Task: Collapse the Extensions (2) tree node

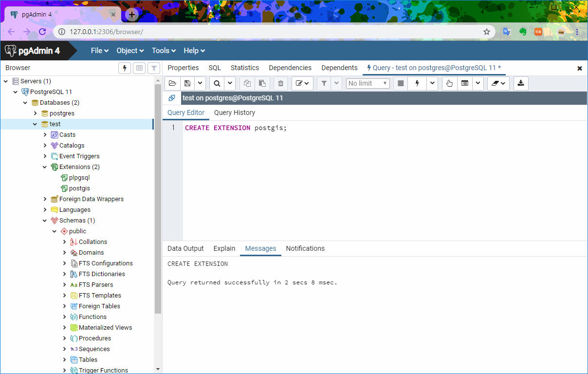Action: [45, 167]
